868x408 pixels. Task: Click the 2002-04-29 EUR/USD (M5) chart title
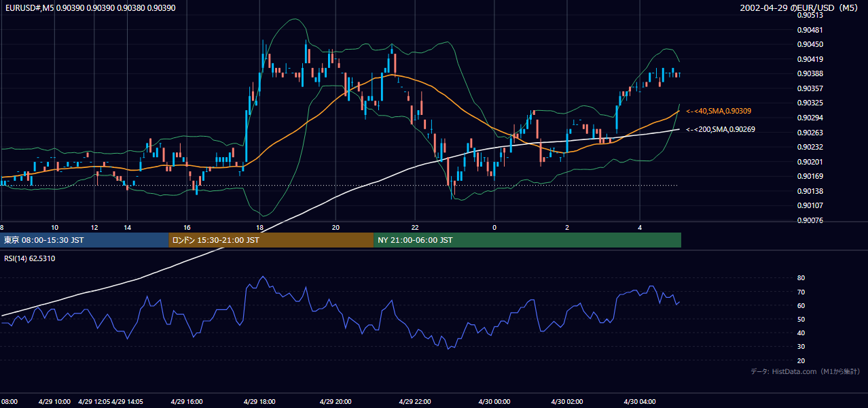(800, 7)
